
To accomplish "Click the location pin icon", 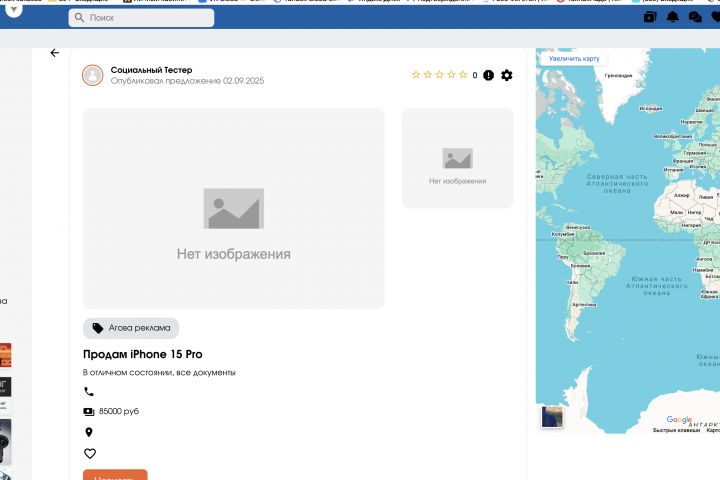I will 89,432.
